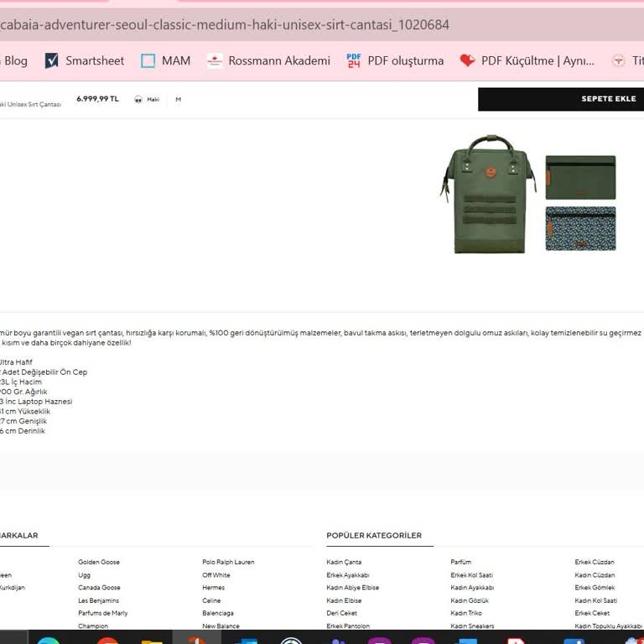Click the SEPETE EKLE button
Screen dimensions: 644x644
click(x=560, y=99)
